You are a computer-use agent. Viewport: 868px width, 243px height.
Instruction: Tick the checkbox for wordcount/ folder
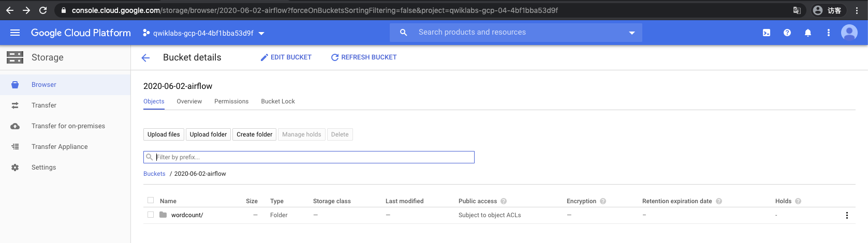151,215
